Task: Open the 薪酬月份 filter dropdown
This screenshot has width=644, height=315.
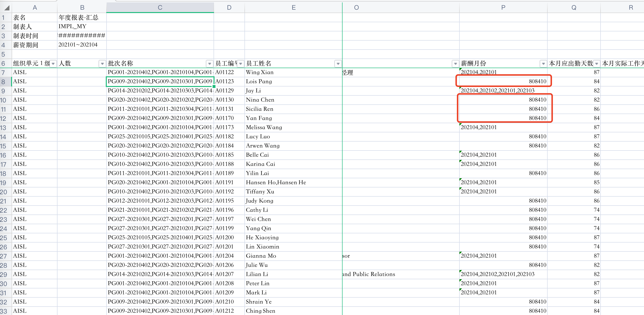Action: click(543, 64)
